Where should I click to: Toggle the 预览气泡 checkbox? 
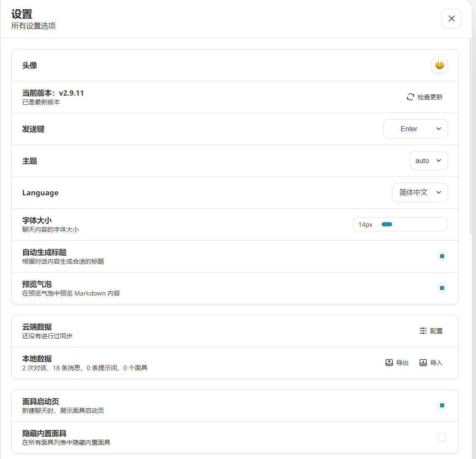pos(442,288)
